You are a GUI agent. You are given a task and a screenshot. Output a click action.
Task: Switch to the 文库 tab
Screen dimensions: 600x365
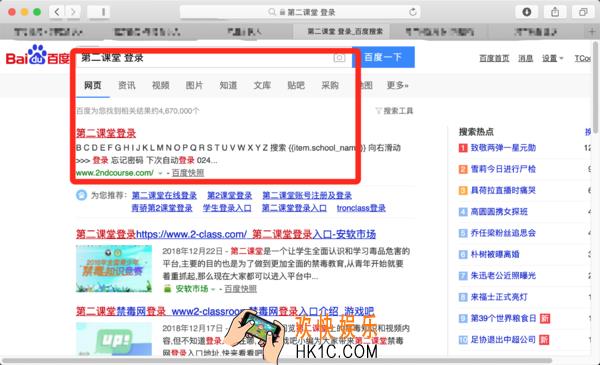pyautogui.click(x=262, y=85)
